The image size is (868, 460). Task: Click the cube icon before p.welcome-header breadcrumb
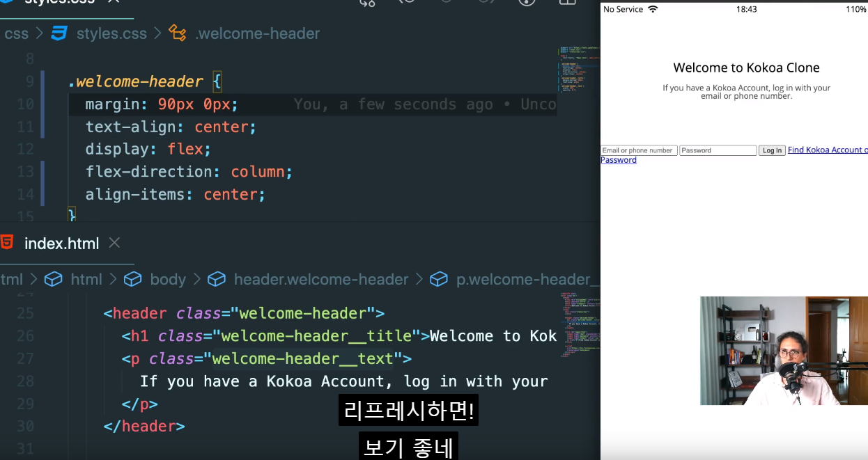pos(438,279)
